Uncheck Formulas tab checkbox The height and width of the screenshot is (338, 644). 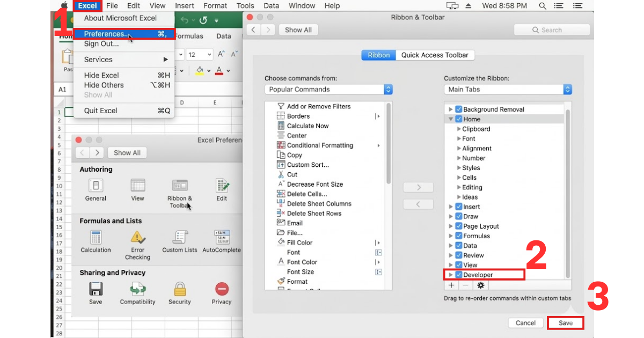459,236
